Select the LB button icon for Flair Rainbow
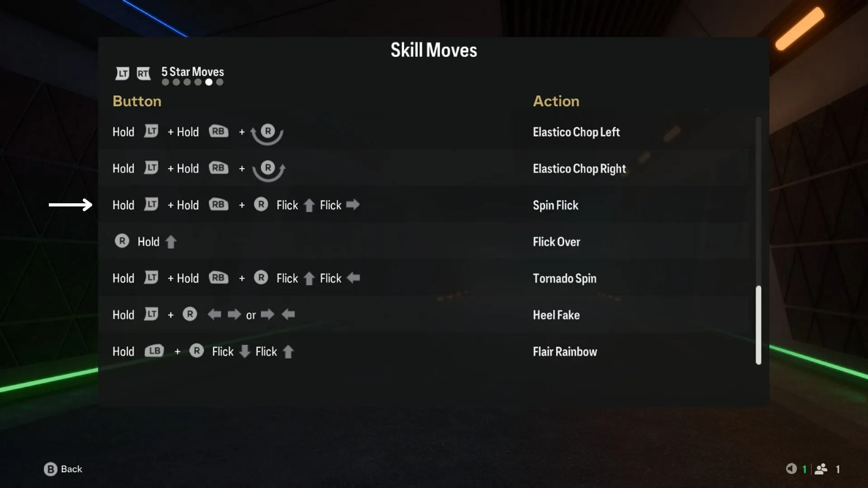This screenshot has height=488, width=868. pyautogui.click(x=154, y=351)
